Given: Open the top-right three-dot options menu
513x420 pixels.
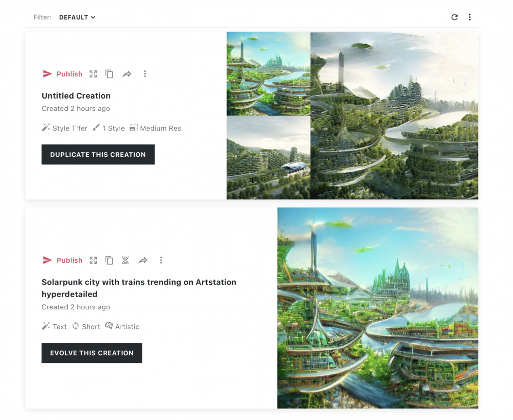Looking at the screenshot, I should [469, 18].
